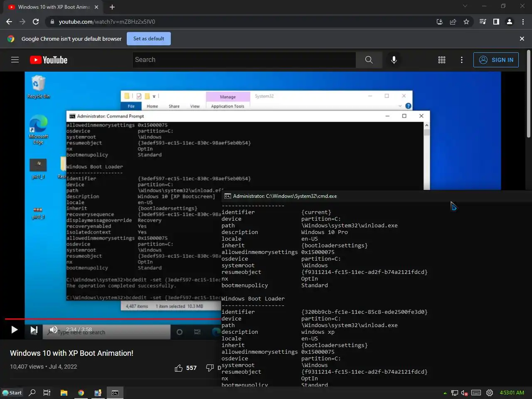Click the video title text
Viewport: 532px width, 399px height.
click(71, 353)
